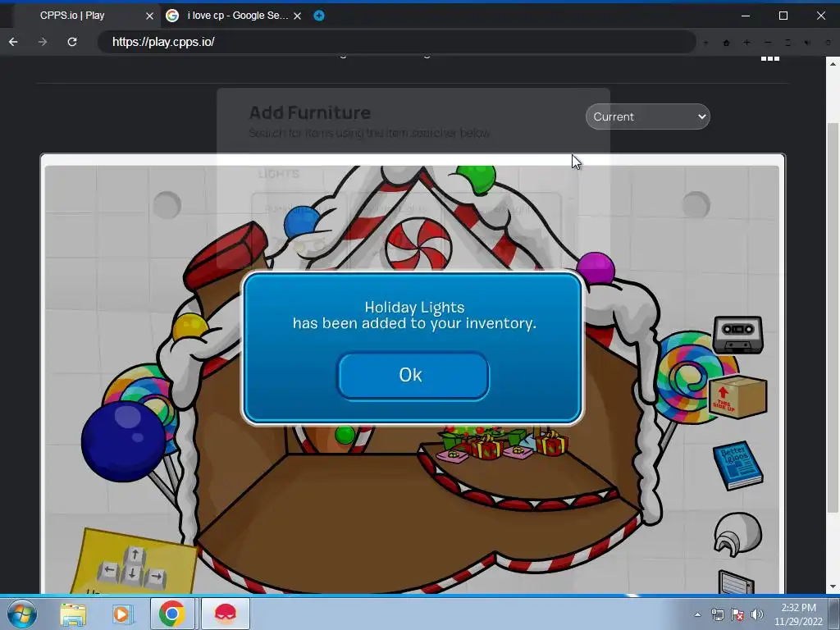Click the page scrollbar down arrow
The height and width of the screenshot is (630, 840).
click(833, 587)
